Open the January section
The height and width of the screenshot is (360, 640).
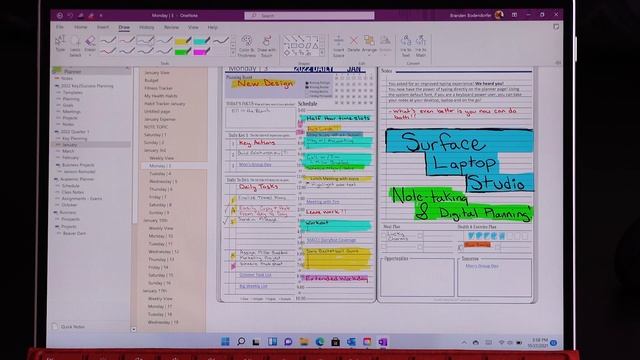[x=91, y=145]
